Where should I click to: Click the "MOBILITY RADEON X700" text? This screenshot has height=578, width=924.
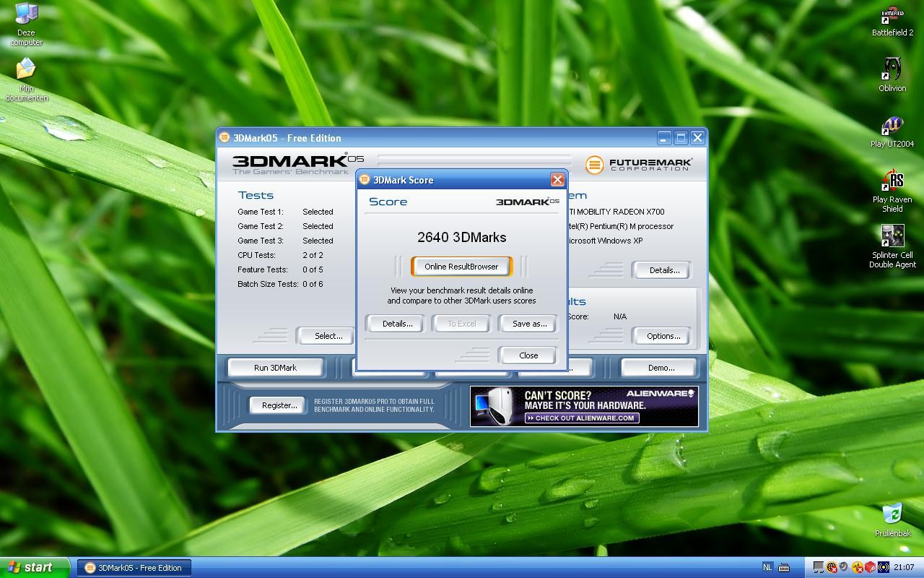(x=620, y=212)
